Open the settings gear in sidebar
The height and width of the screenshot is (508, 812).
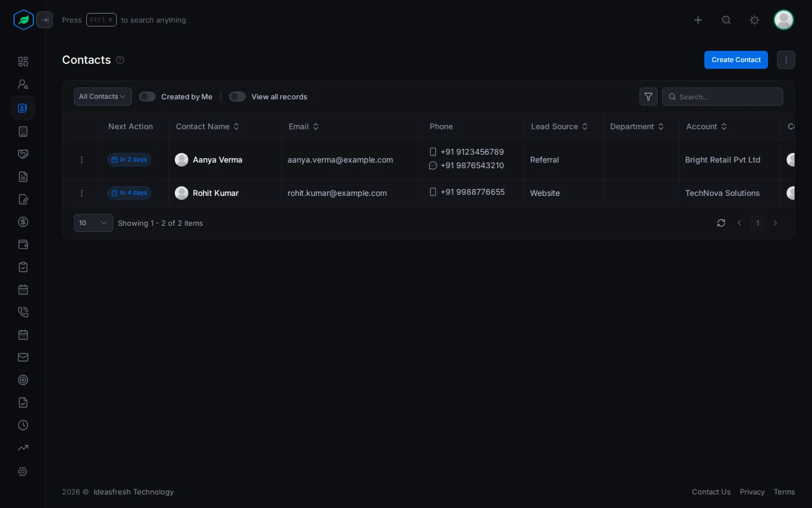coord(23,471)
